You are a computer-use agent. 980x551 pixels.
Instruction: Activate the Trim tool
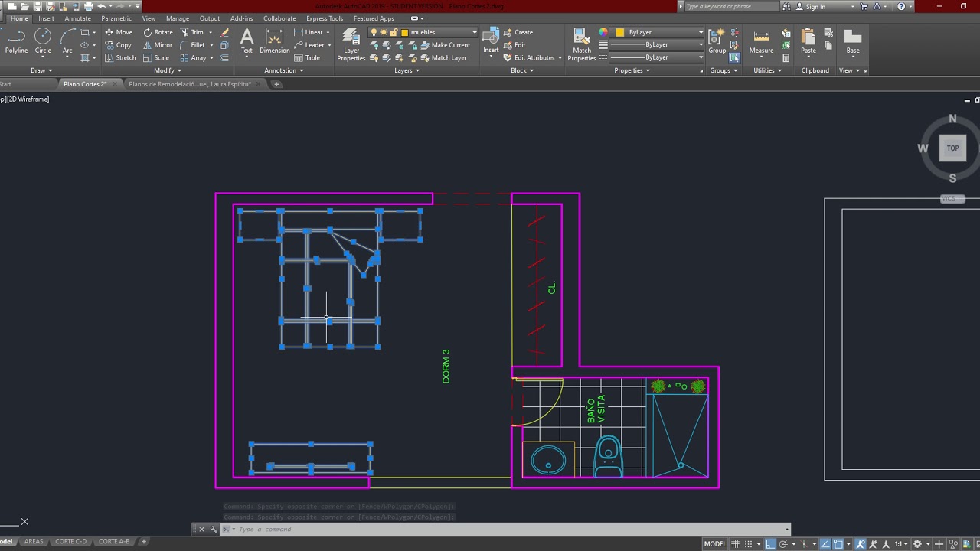191,32
